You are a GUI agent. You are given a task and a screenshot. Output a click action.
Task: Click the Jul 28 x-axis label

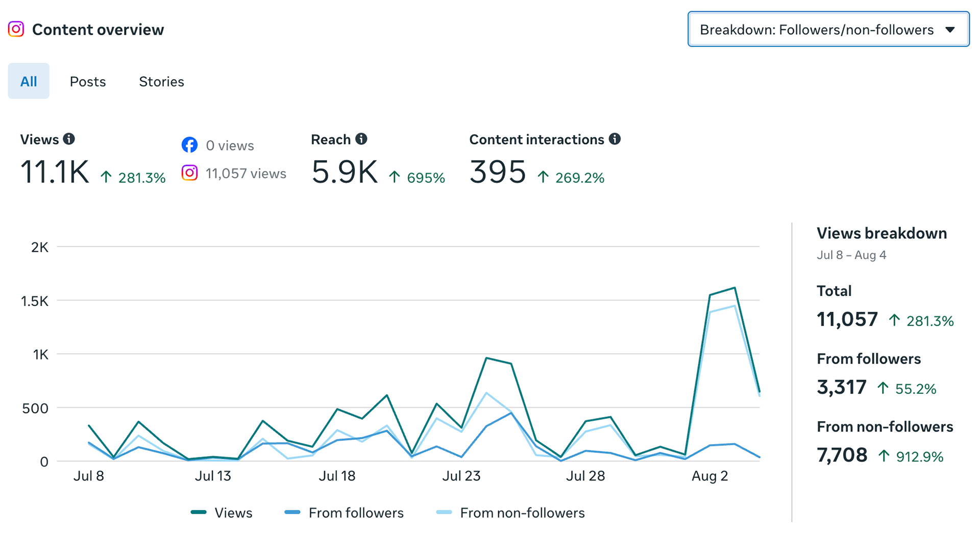click(585, 476)
